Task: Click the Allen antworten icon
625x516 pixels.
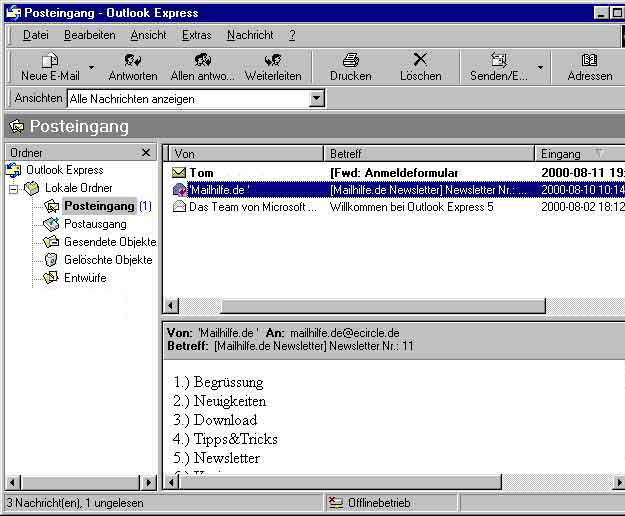Action: 202,60
